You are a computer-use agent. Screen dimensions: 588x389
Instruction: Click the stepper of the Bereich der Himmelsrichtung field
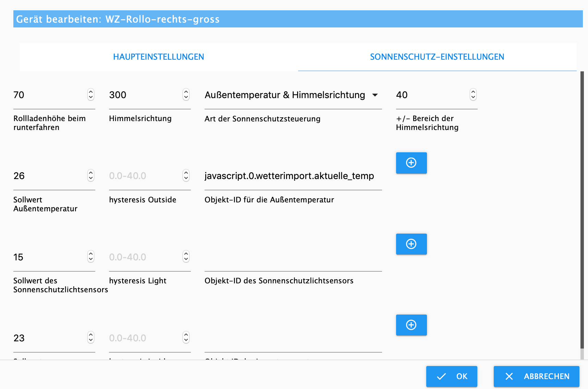click(473, 95)
